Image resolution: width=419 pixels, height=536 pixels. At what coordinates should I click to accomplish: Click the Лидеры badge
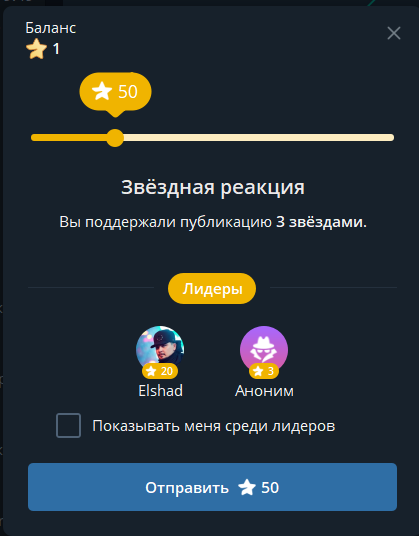(212, 289)
